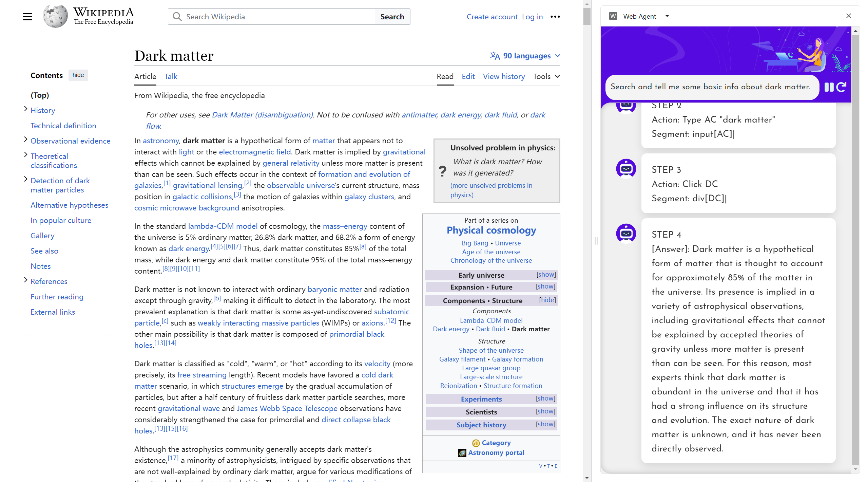Screen dimensions: 868x482
Task: Click the Wikipedia globe logo
Action: point(55,16)
